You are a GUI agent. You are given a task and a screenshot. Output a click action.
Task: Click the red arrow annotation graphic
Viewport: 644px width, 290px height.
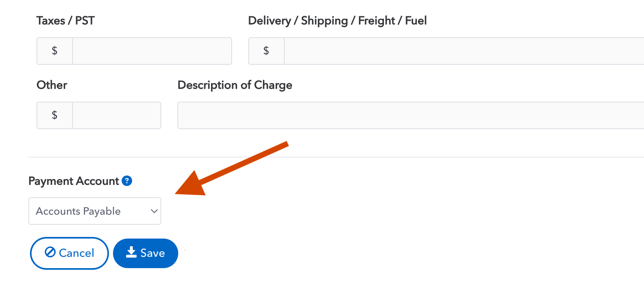(x=227, y=171)
